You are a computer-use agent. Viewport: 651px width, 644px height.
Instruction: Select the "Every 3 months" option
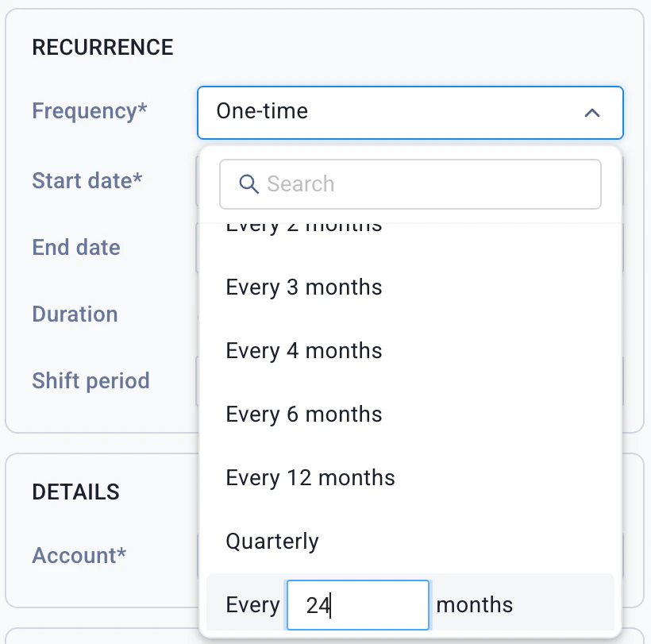[304, 287]
